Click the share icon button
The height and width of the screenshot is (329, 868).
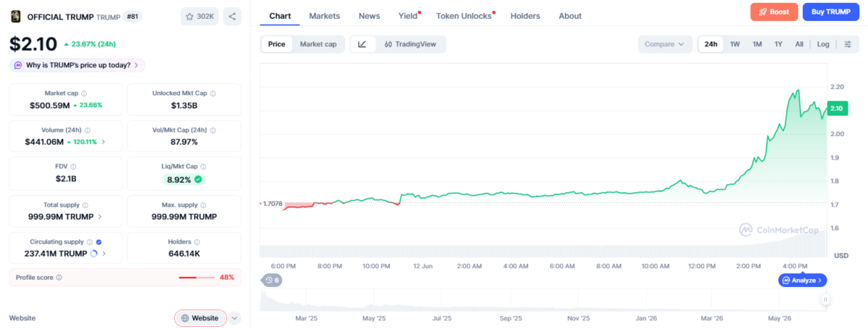pyautogui.click(x=231, y=16)
